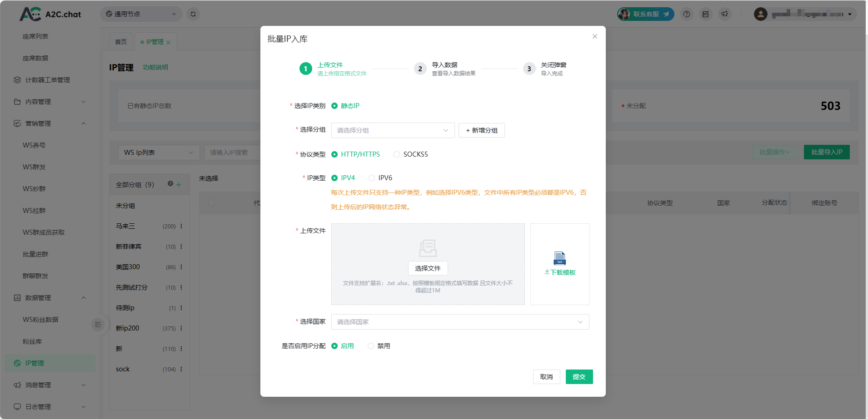Screen dimensions: 868x419
Task: Open more options for 马来三 group
Action: (181, 226)
